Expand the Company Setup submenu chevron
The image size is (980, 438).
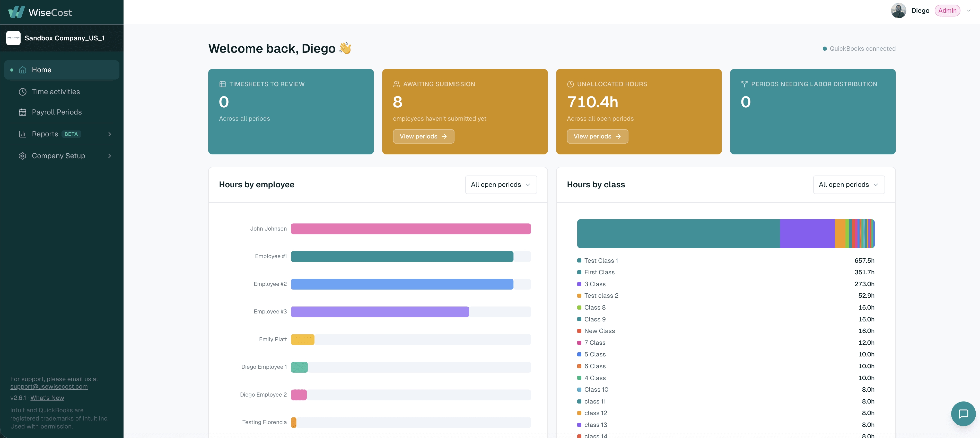coord(110,156)
